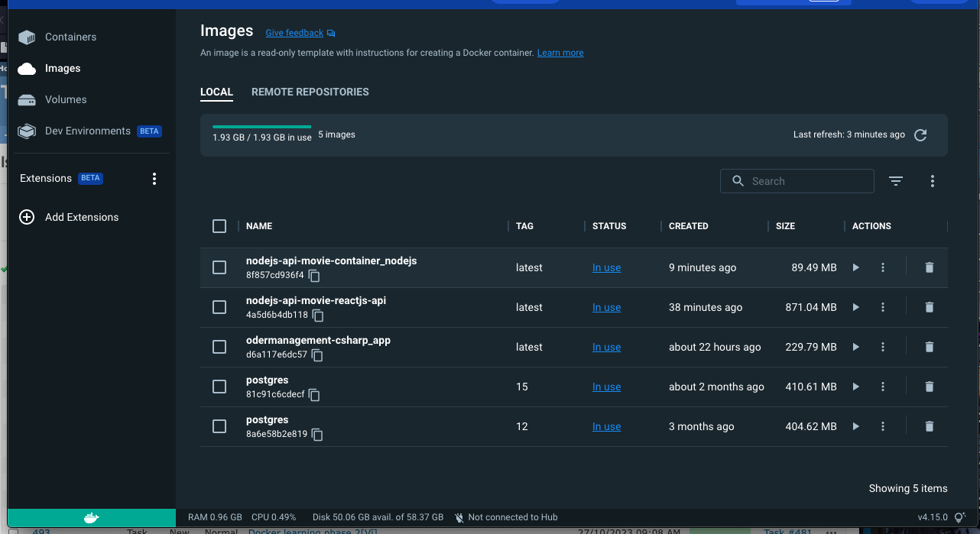This screenshot has width=980, height=534.
Task: Tick the checkbox for postgres 12
Action: pyautogui.click(x=219, y=426)
